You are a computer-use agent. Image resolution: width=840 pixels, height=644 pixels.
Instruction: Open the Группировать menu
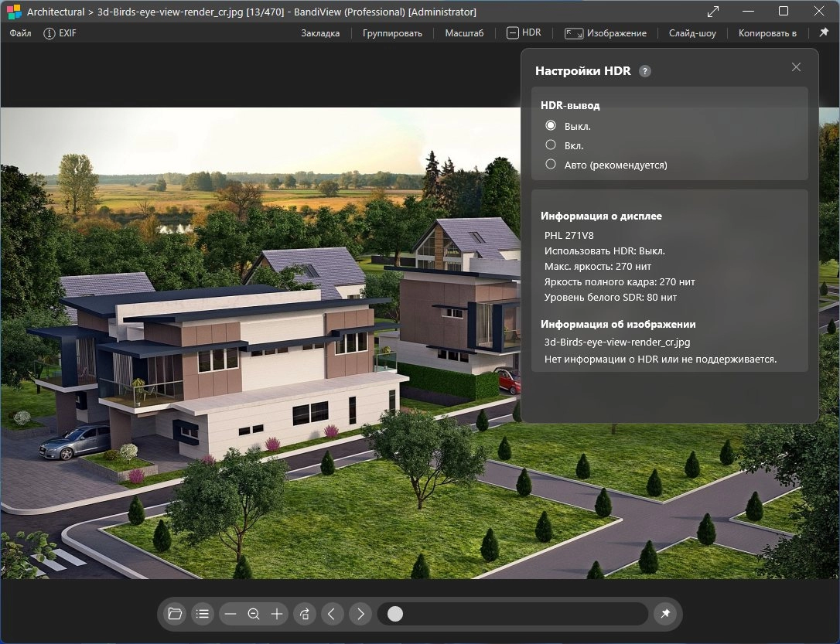click(392, 33)
